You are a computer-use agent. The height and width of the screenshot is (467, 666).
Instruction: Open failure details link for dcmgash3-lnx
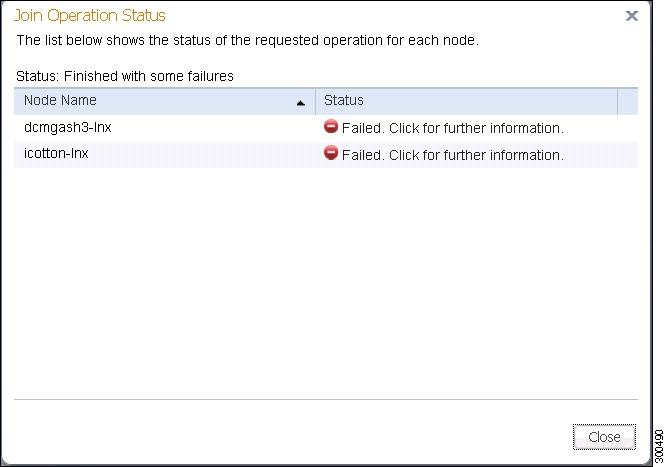453,128
